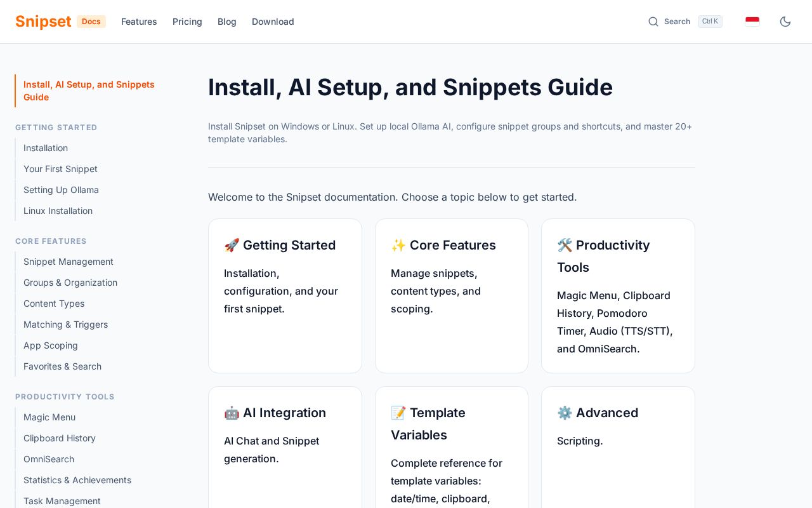The image size is (812, 508).
Task: Open Magic Menu in sidebar
Action: [x=49, y=417]
